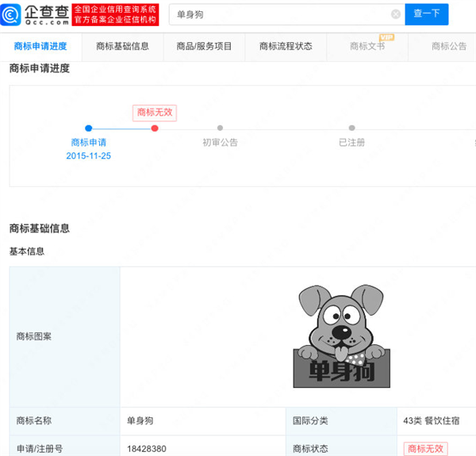476x456 pixels.
Task: Switch to the 商标公告 tab
Action: [x=449, y=47]
